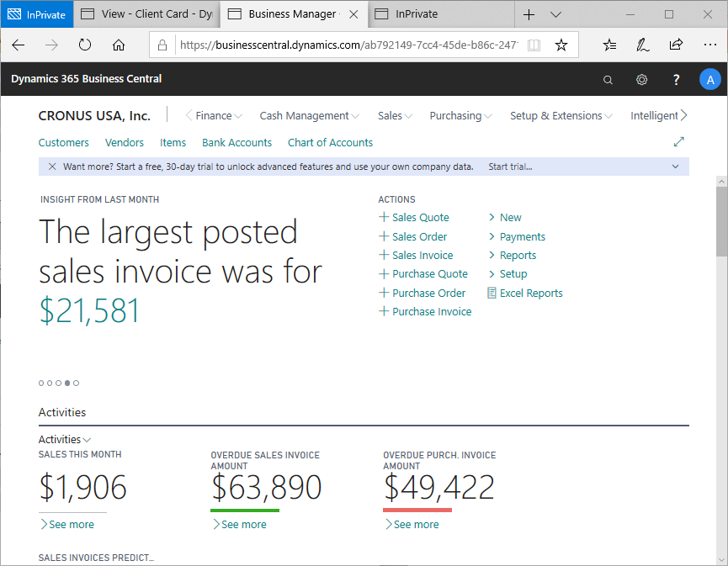Expand Setup & Extensions menu

[x=561, y=115]
